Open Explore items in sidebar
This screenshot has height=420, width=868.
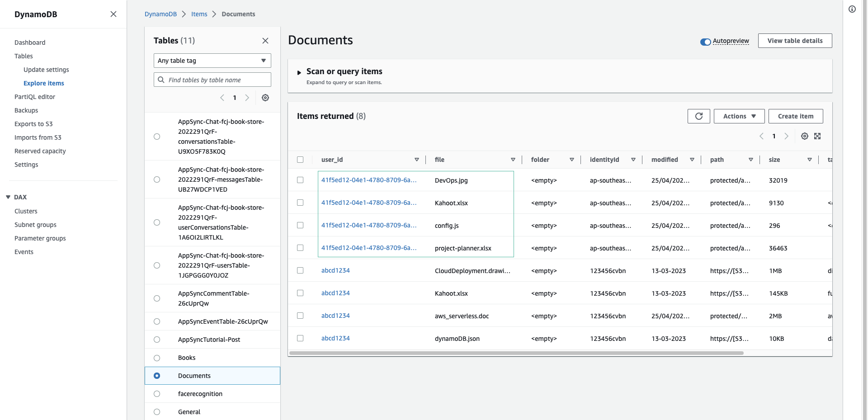44,83
